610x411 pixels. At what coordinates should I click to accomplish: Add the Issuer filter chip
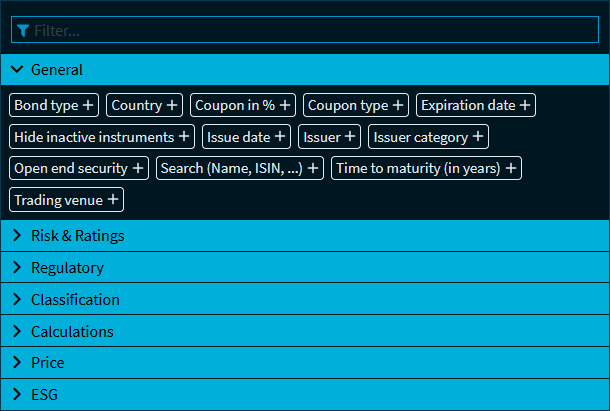[x=350, y=136]
